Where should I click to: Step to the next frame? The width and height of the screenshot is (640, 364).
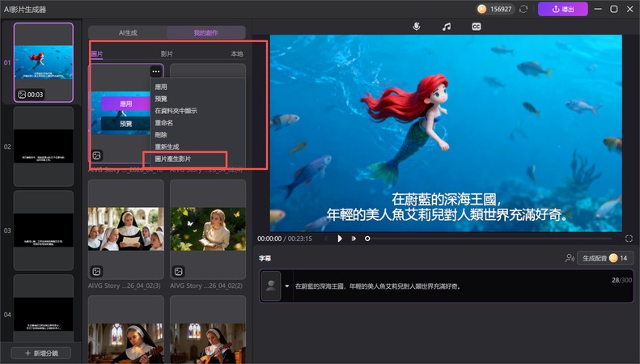click(354, 239)
